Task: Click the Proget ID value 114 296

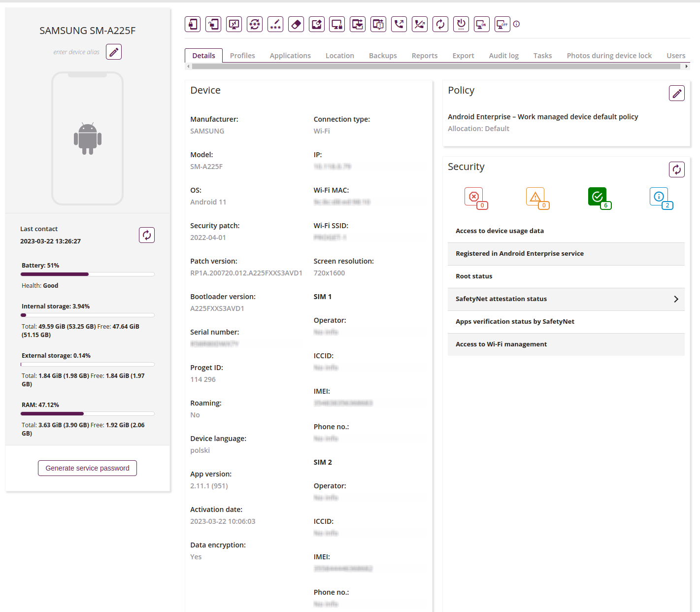Action: point(203,379)
